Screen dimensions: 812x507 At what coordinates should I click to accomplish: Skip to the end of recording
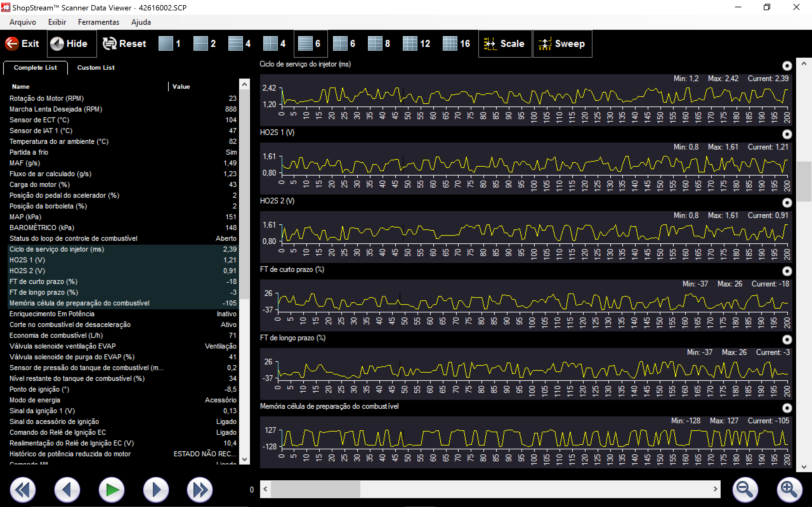click(x=200, y=490)
